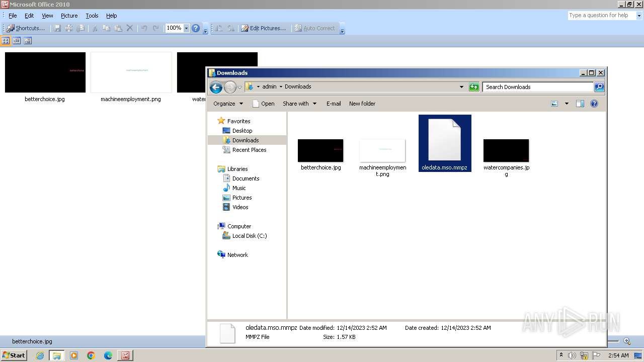Click the Copy toolbar icon

[106, 28]
